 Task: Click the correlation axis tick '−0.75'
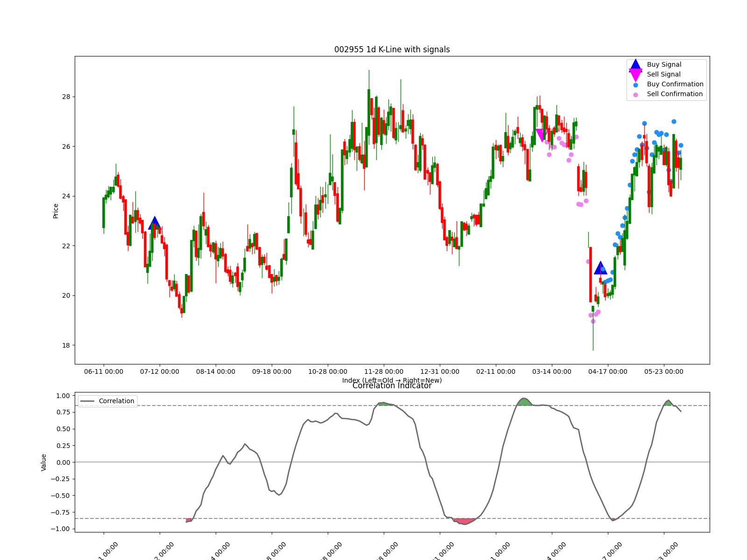click(x=60, y=512)
